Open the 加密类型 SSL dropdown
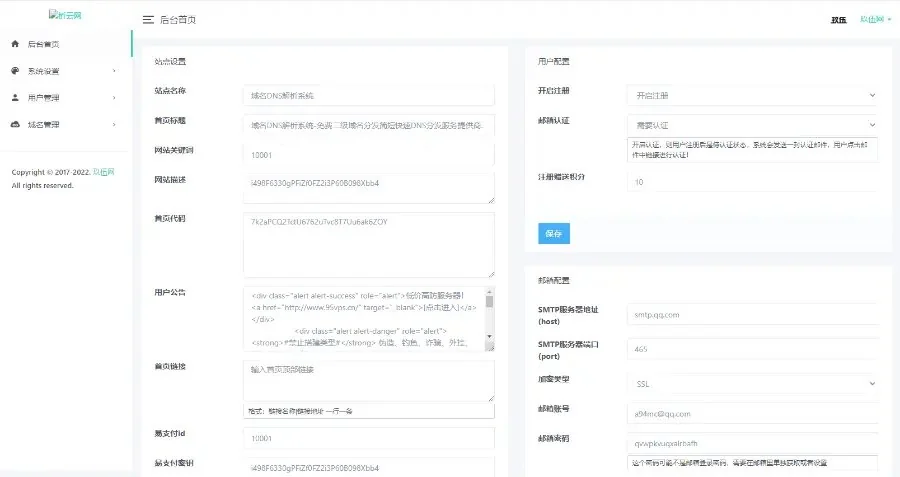This screenshot has height=477, width=900. (752, 383)
